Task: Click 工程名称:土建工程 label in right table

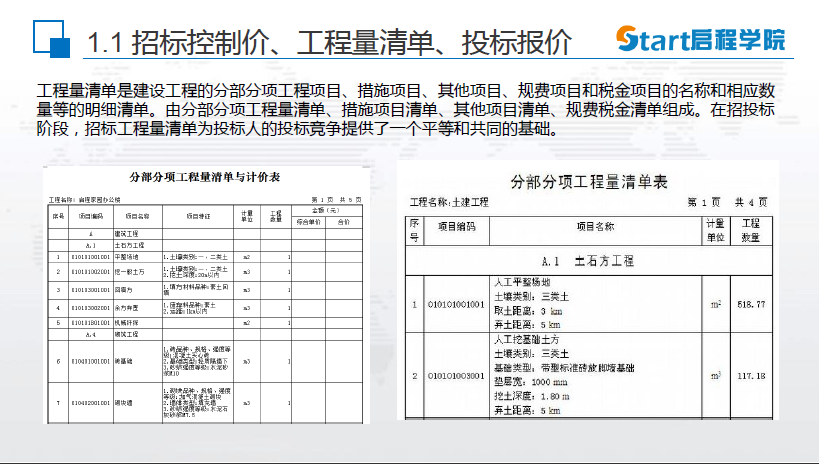Action: 449,203
